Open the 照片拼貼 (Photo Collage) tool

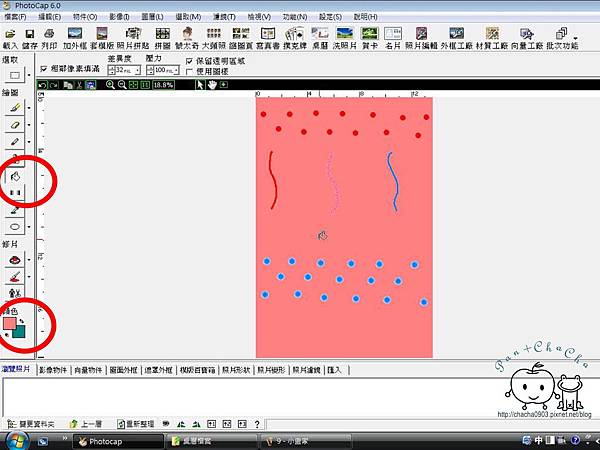pyautogui.click(x=133, y=39)
